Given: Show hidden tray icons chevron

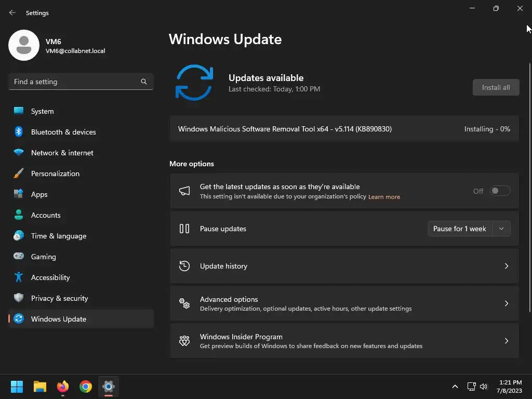Looking at the screenshot, I should pos(455,387).
